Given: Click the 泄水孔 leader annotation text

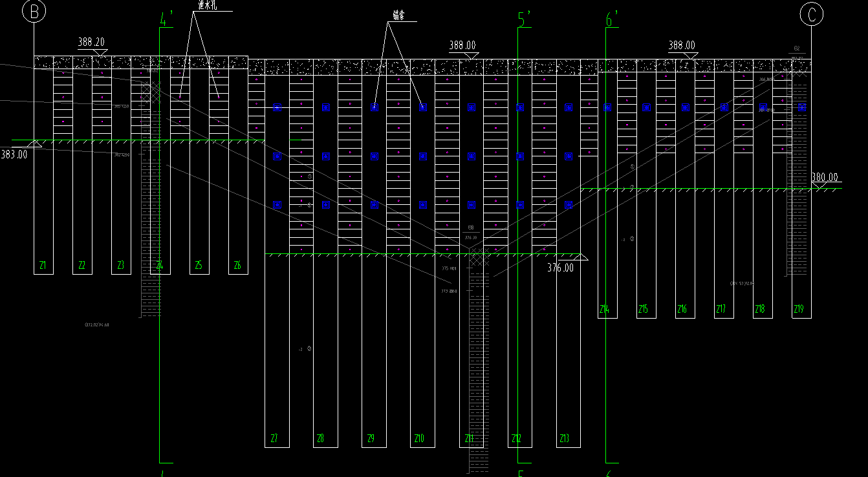Looking at the screenshot, I should click(x=207, y=6).
